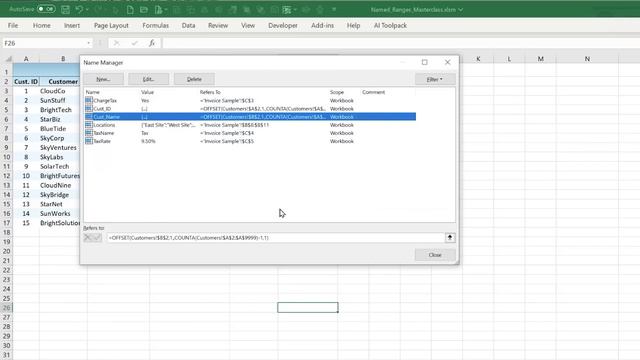Click the Cust_Name name icon

point(89,116)
